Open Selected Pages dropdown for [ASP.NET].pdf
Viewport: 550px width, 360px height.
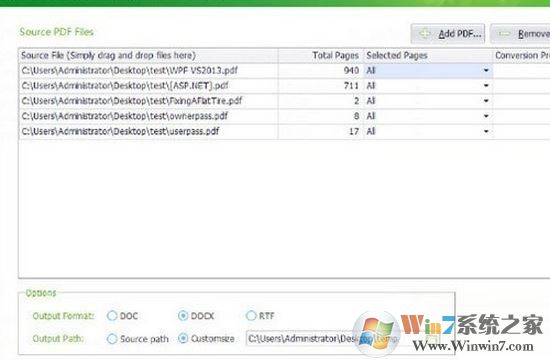pyautogui.click(x=486, y=86)
